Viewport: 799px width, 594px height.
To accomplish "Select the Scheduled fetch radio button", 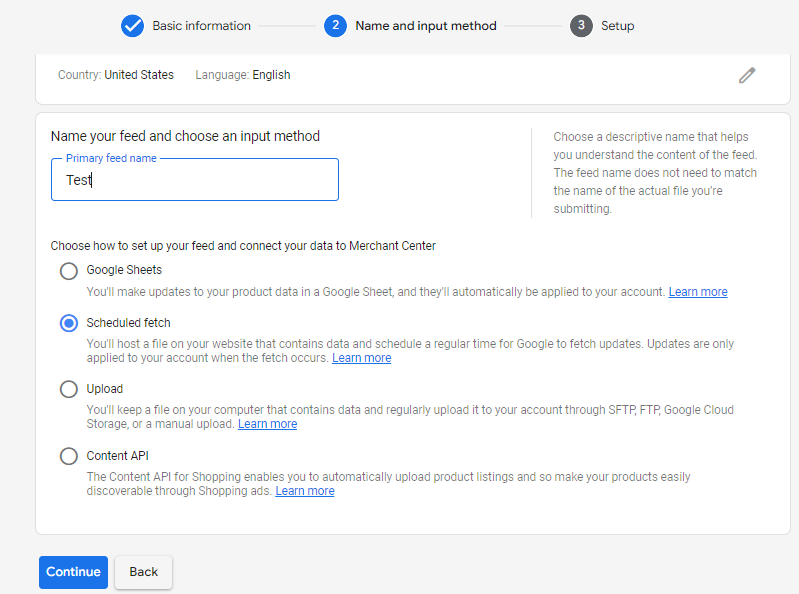I will coord(69,323).
